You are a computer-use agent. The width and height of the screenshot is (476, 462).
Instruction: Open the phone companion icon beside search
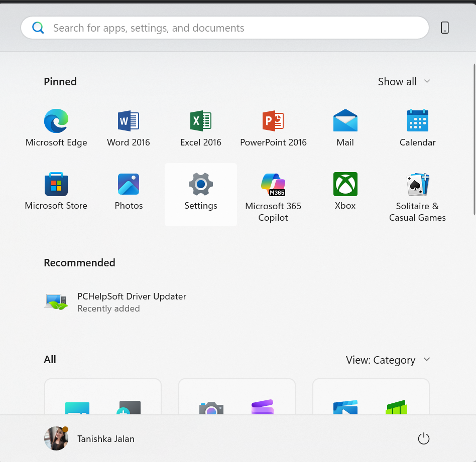pos(445,28)
